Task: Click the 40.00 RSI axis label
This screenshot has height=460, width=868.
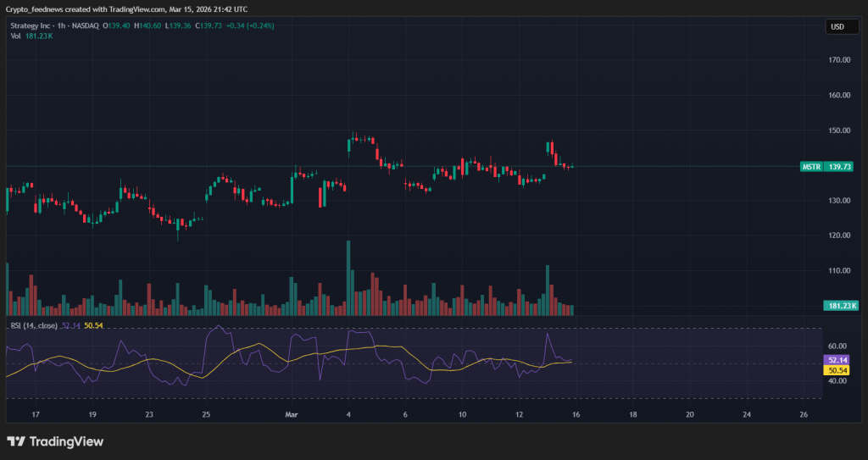Action: coord(837,381)
